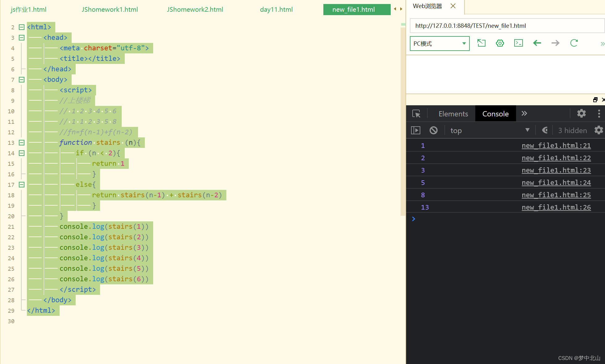Click line number 30 in gutter
Image resolution: width=605 pixels, height=364 pixels.
click(x=11, y=321)
